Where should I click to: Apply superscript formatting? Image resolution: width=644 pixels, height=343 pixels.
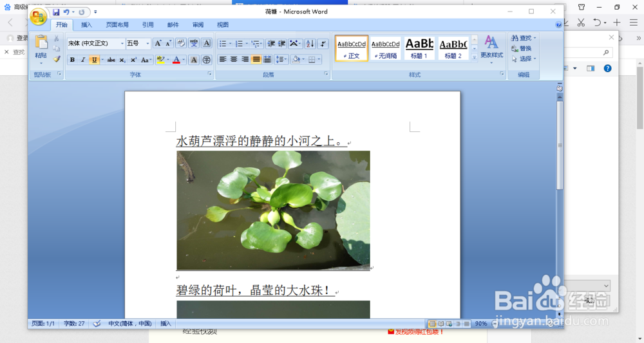coord(133,60)
